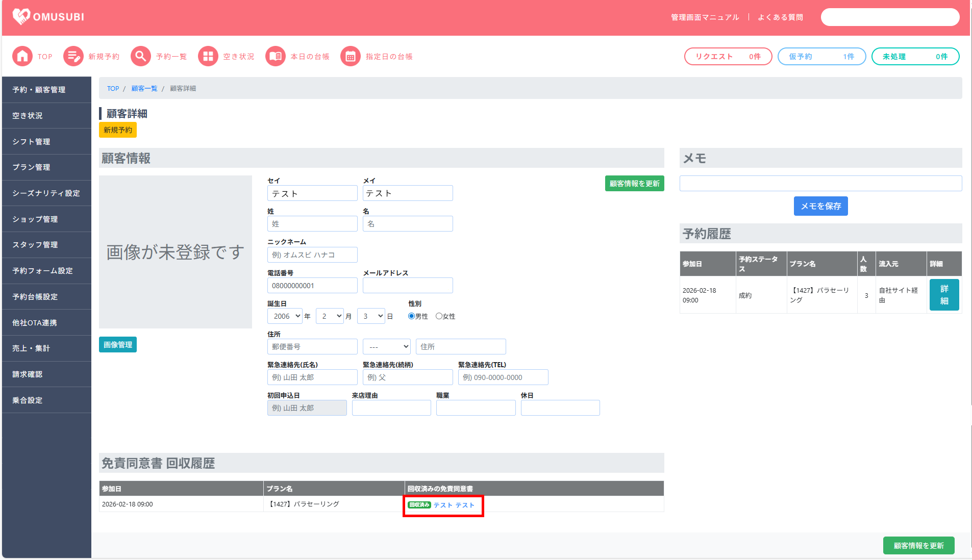The width and height of the screenshot is (972, 560).
Task: Select the 女性 radio button
Action: point(439,316)
